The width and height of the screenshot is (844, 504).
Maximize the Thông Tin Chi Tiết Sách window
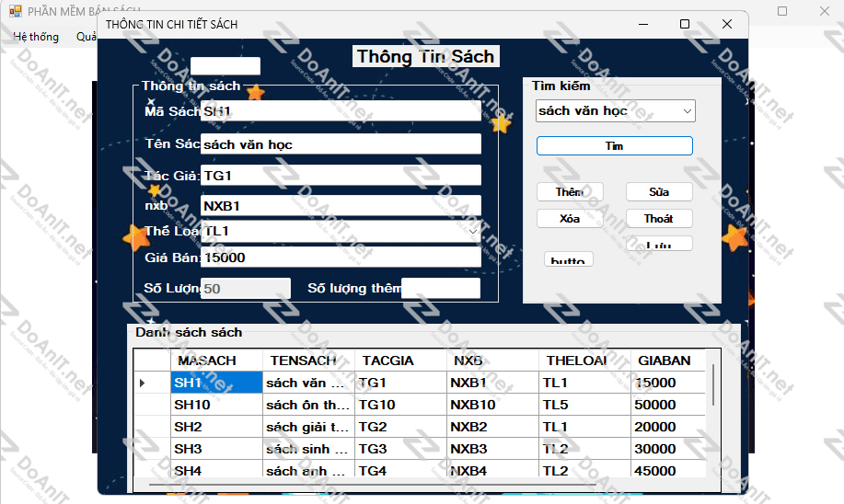pos(685,24)
